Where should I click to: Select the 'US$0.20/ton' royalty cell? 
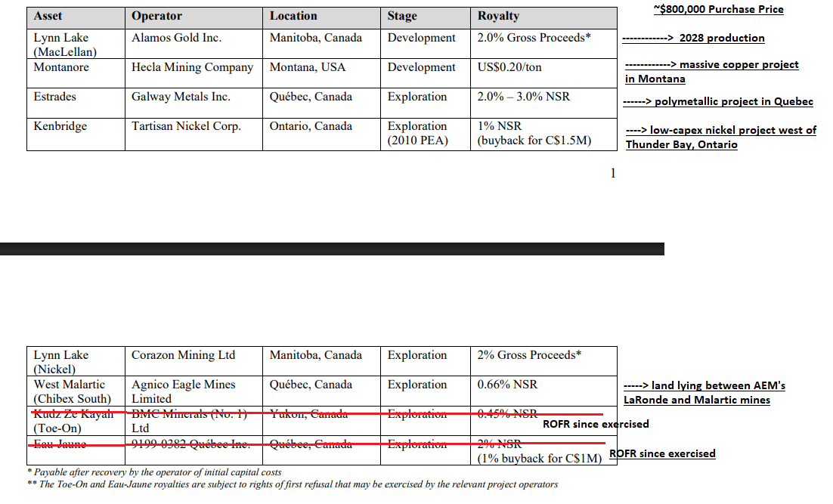[x=544, y=73]
